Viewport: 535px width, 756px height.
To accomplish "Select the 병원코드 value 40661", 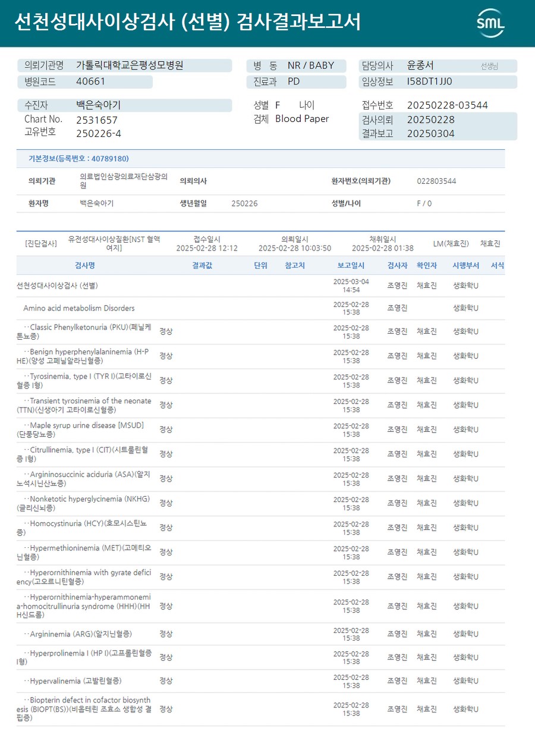I will 91,81.
